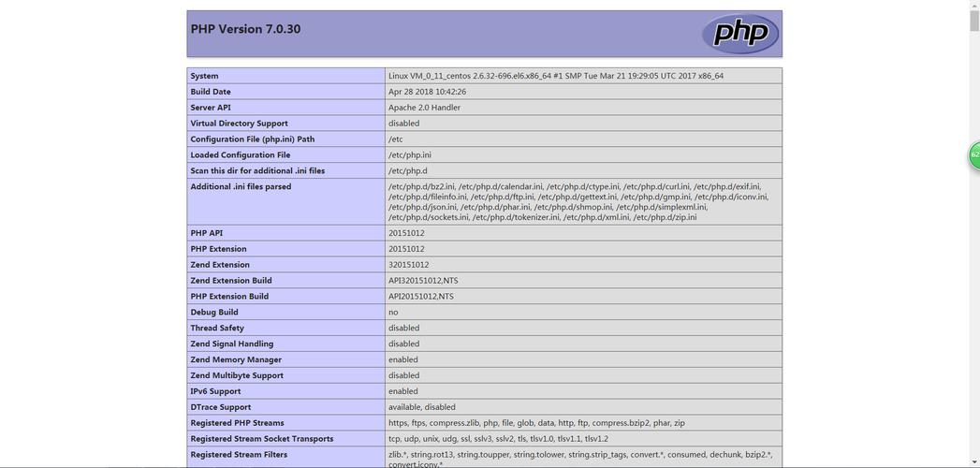Screen dimensions: 980x468
Task: Select the '/etc' configuration path value
Action: (x=396, y=139)
